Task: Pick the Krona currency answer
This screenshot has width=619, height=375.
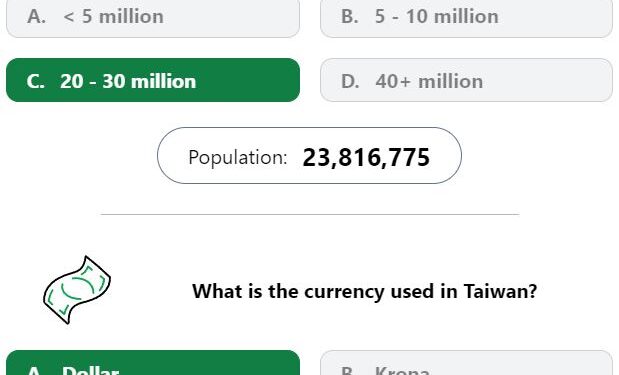Action: 466,363
